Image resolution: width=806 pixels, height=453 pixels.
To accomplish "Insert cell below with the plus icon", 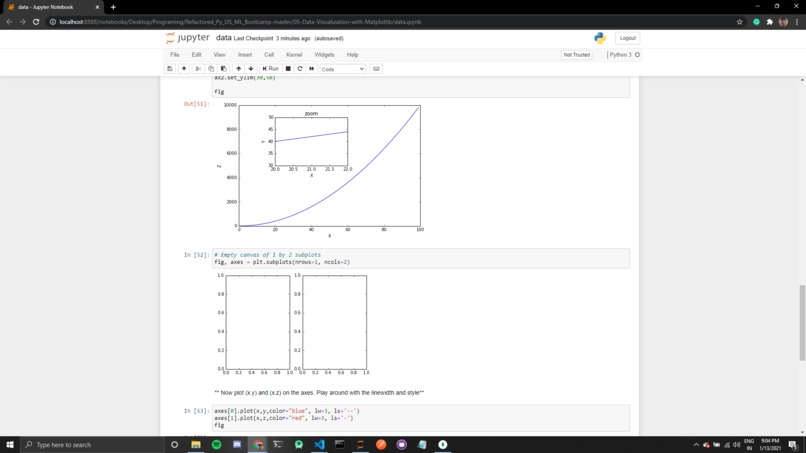I will coord(184,69).
